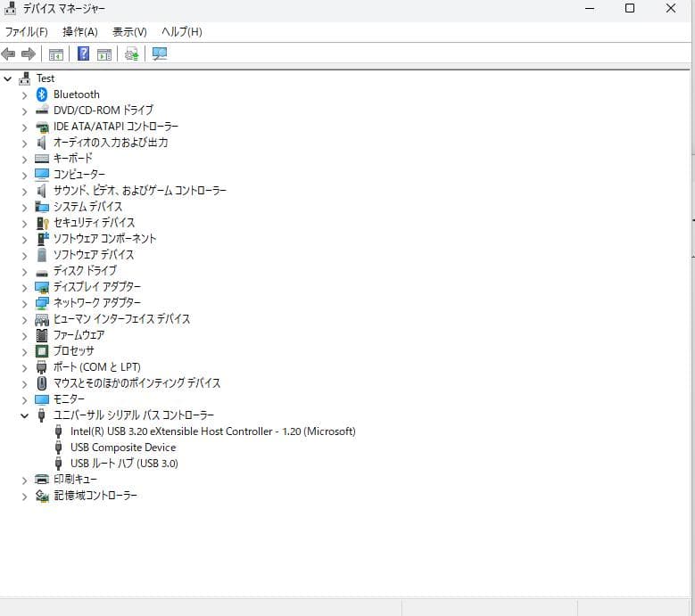Select Intel(R) USB 3.20 eXtensible Host Controller
Viewport: 695px width, 616px height.
pyautogui.click(x=212, y=431)
